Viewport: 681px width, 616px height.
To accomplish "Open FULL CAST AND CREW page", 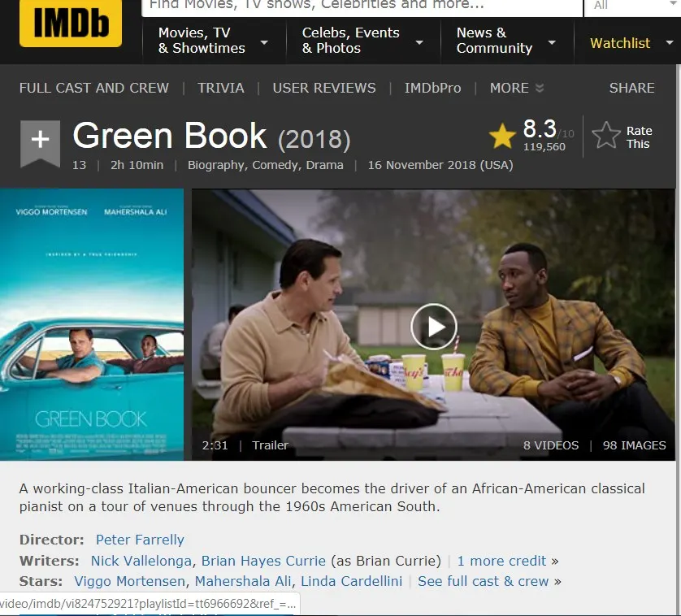I will pyautogui.click(x=93, y=88).
